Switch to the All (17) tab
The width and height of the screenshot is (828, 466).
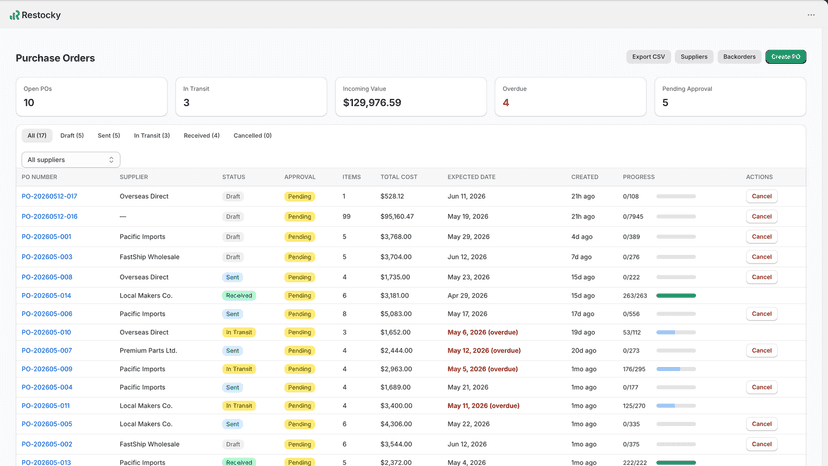pyautogui.click(x=37, y=136)
